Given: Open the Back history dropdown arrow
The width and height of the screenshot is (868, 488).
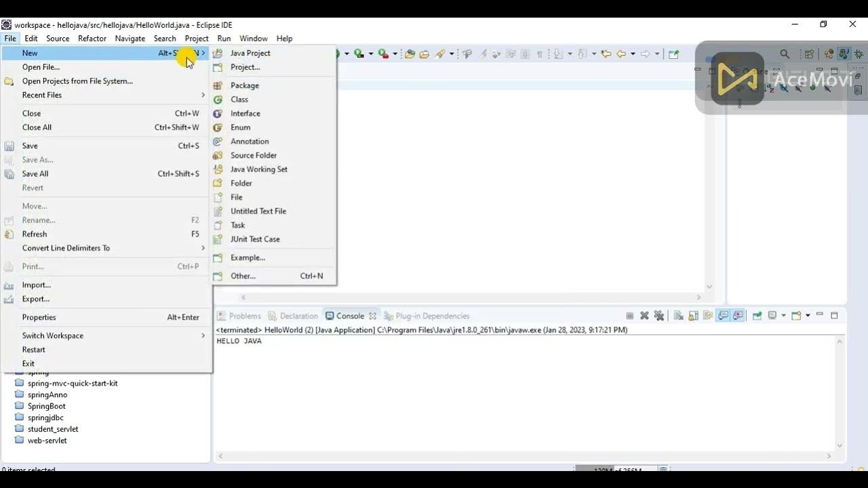Looking at the screenshot, I should pyautogui.click(x=633, y=54).
